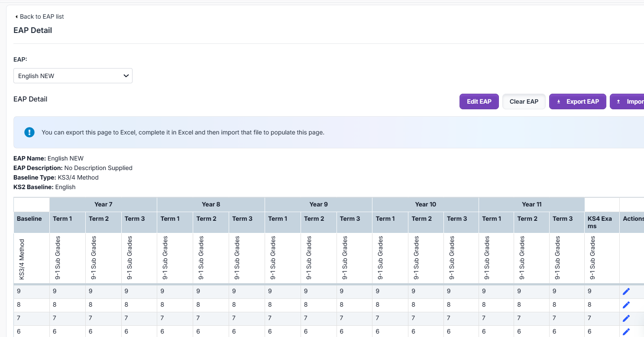The height and width of the screenshot is (337, 644).
Task: Click the KS4 Exams cell showing 9
Action: tap(602, 291)
